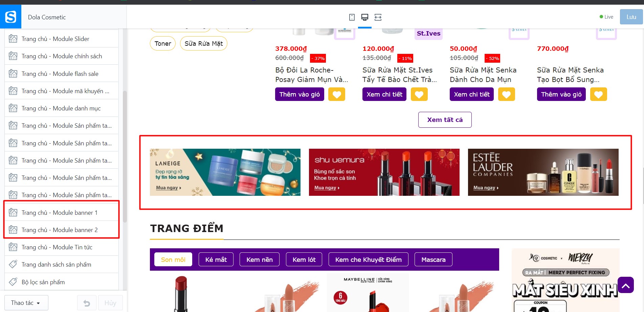Select the Mascara tab
The width and height of the screenshot is (644, 312).
point(434,259)
